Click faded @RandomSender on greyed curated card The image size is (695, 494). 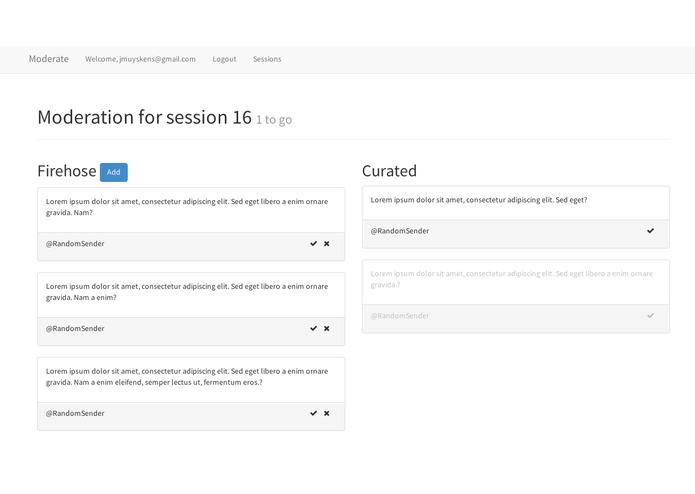coord(400,316)
